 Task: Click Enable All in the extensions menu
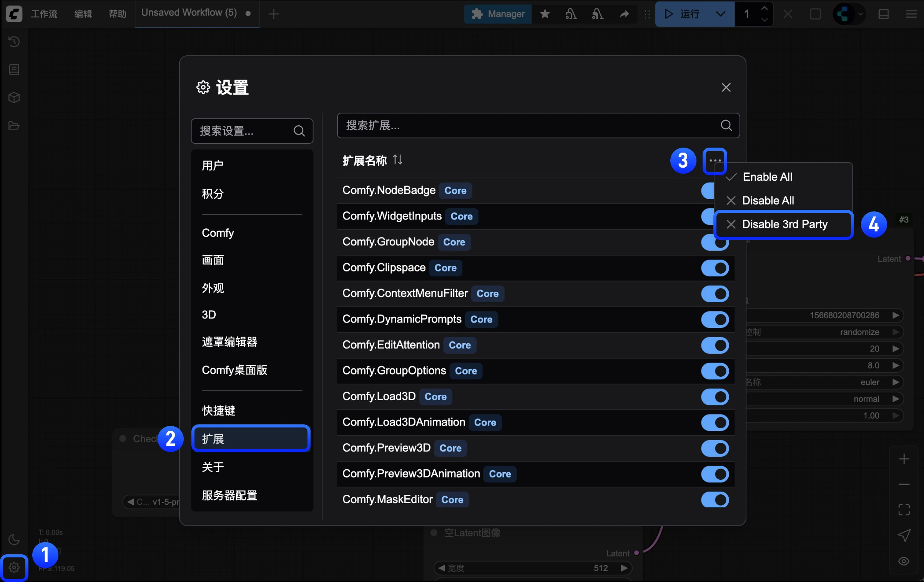(767, 176)
